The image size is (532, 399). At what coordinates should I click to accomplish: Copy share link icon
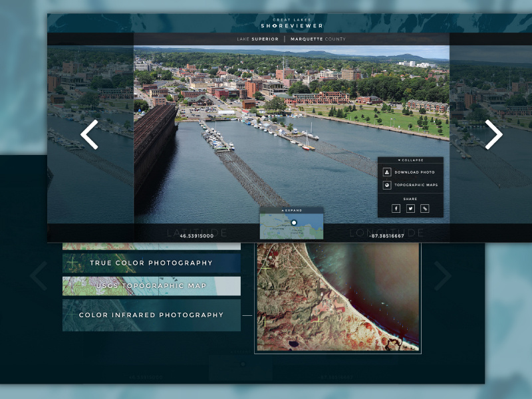pos(425,208)
